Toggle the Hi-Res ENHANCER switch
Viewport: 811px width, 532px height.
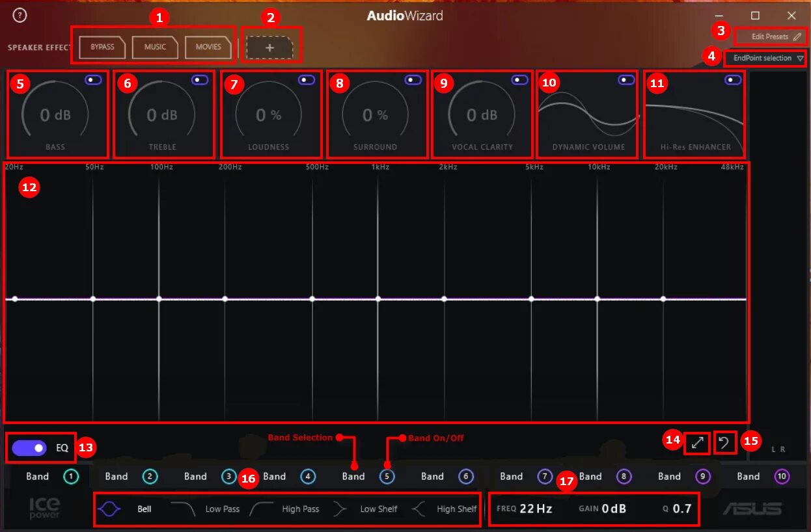(x=734, y=79)
